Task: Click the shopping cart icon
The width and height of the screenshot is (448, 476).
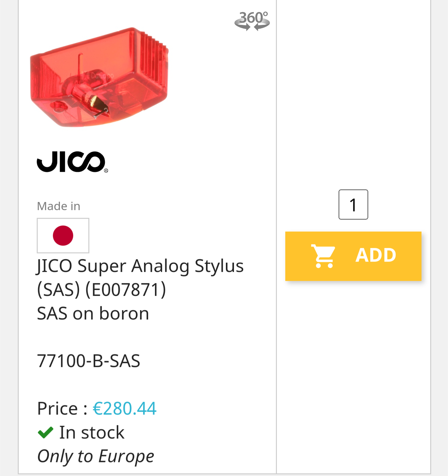Action: pyautogui.click(x=323, y=256)
